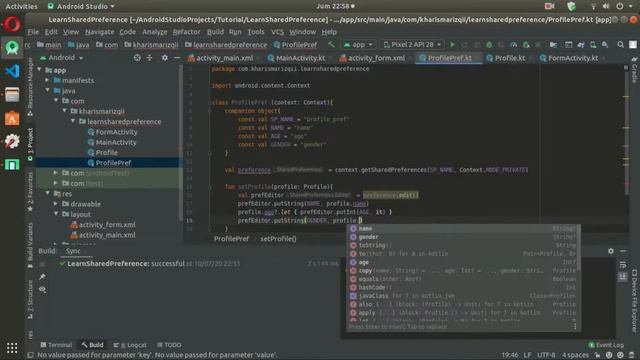Click scroll-from-source target icon in Project panel
Viewport: 640px width, 360px height.
tap(137, 58)
